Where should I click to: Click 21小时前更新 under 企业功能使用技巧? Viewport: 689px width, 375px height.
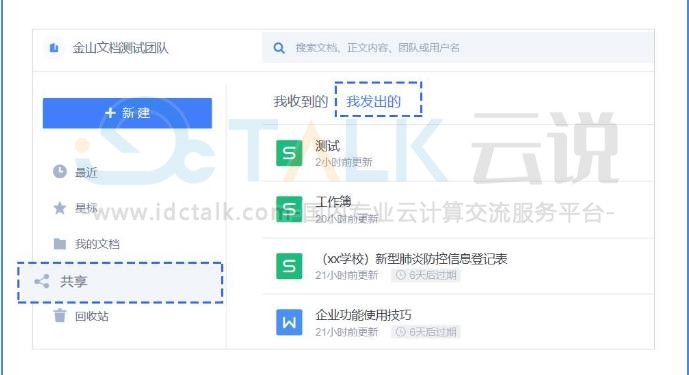click(347, 332)
